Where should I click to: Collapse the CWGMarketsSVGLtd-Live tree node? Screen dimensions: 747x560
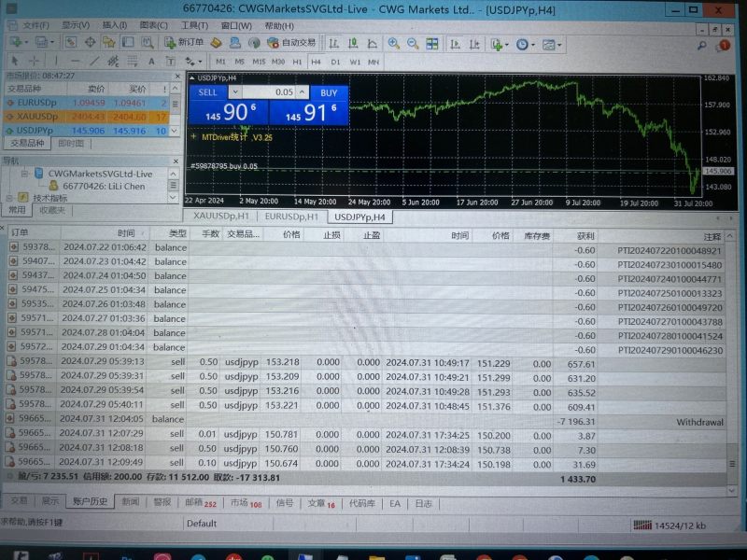pyautogui.click(x=25, y=174)
